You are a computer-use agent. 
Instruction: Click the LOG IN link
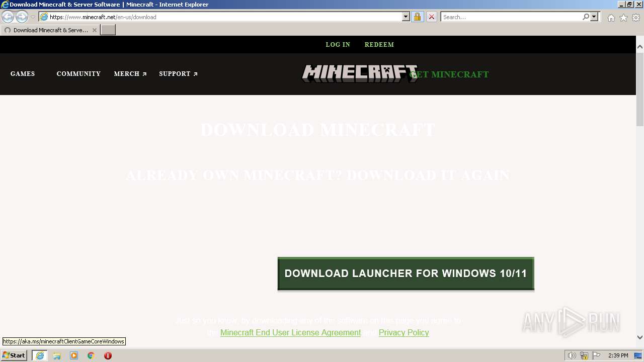[x=338, y=45]
